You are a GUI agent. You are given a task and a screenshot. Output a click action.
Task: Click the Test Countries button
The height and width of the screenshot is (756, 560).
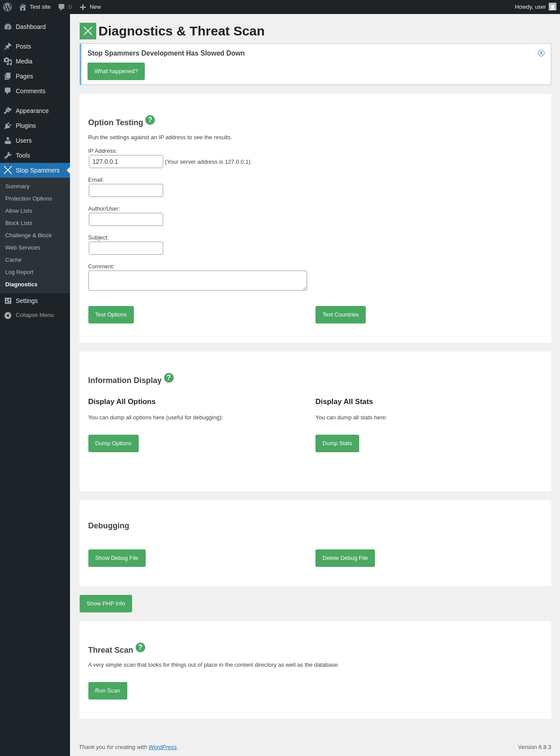pyautogui.click(x=340, y=315)
